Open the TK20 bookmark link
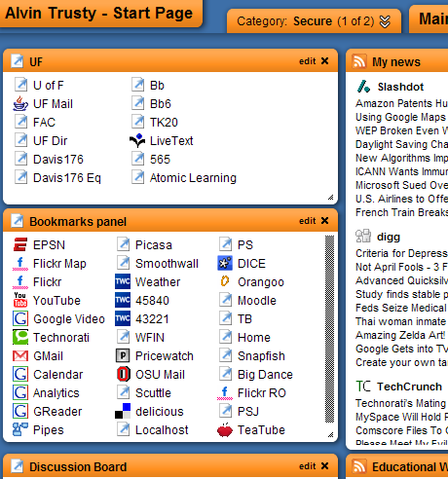448x479 pixels. click(164, 123)
